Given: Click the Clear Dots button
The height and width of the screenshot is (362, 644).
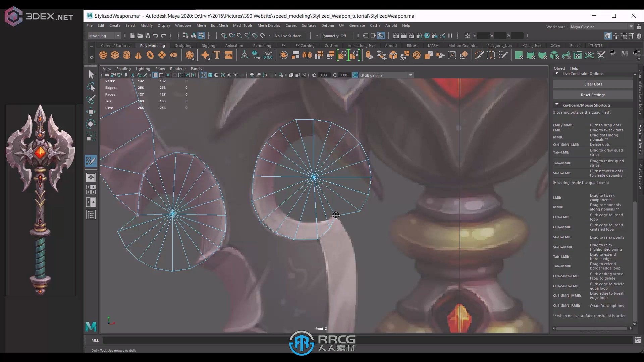Looking at the screenshot, I should 593,84.
